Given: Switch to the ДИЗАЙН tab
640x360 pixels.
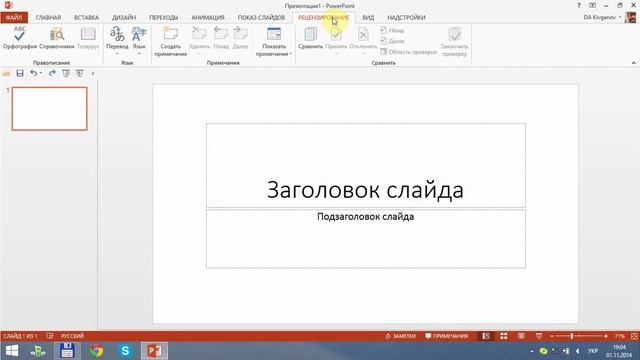Looking at the screenshot, I should pyautogui.click(x=124, y=18).
